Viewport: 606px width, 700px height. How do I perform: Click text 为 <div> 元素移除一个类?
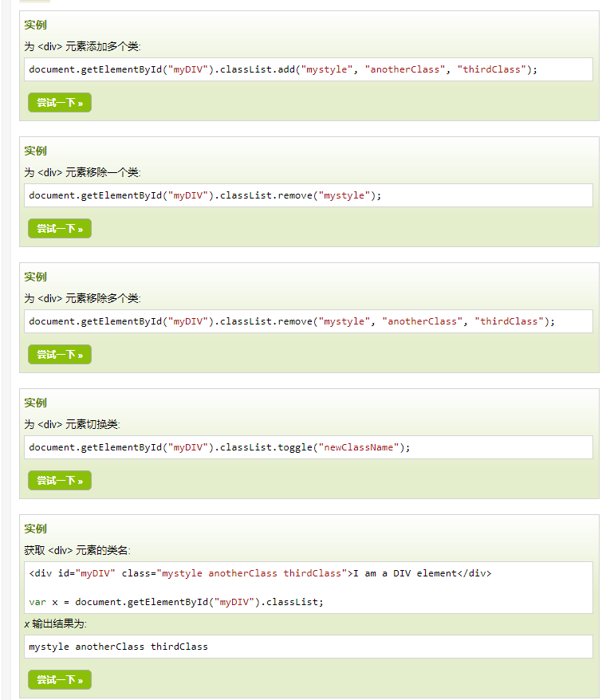pyautogui.click(x=83, y=172)
